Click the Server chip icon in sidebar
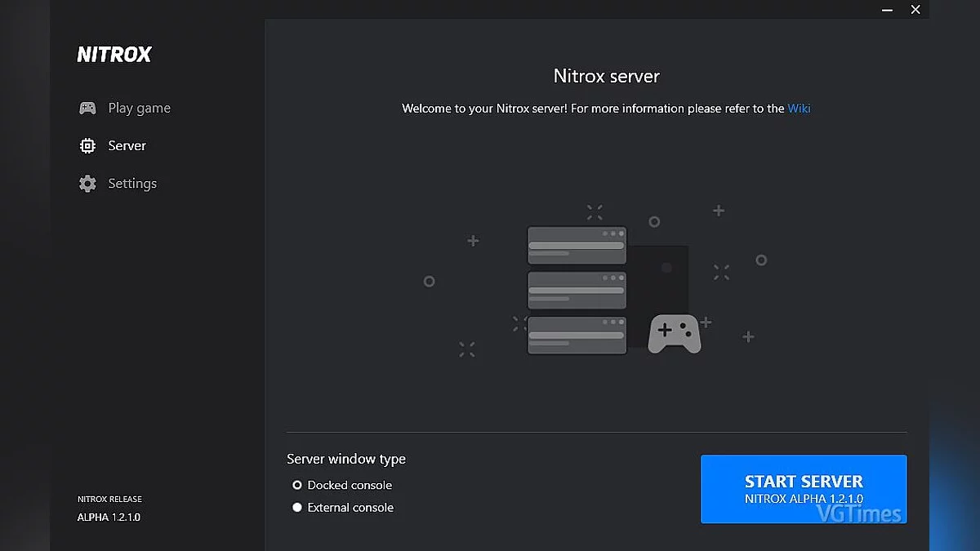The height and width of the screenshot is (551, 980). click(x=87, y=146)
